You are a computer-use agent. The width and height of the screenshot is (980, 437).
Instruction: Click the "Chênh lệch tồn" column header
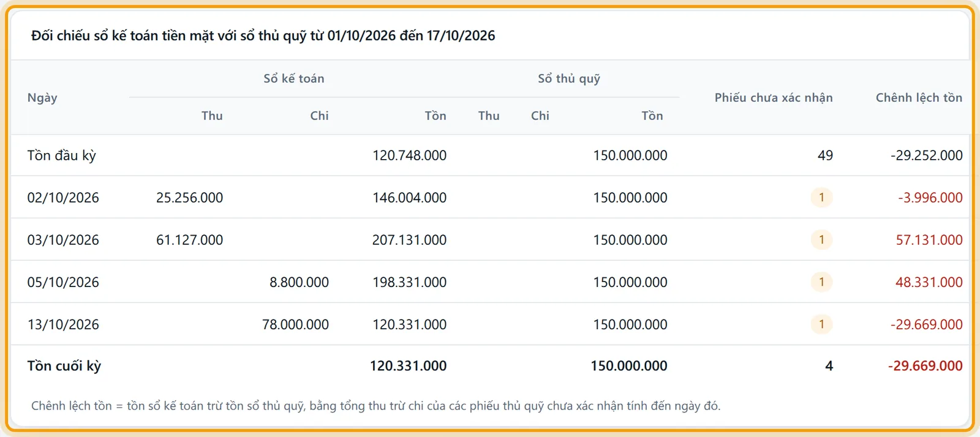(919, 98)
